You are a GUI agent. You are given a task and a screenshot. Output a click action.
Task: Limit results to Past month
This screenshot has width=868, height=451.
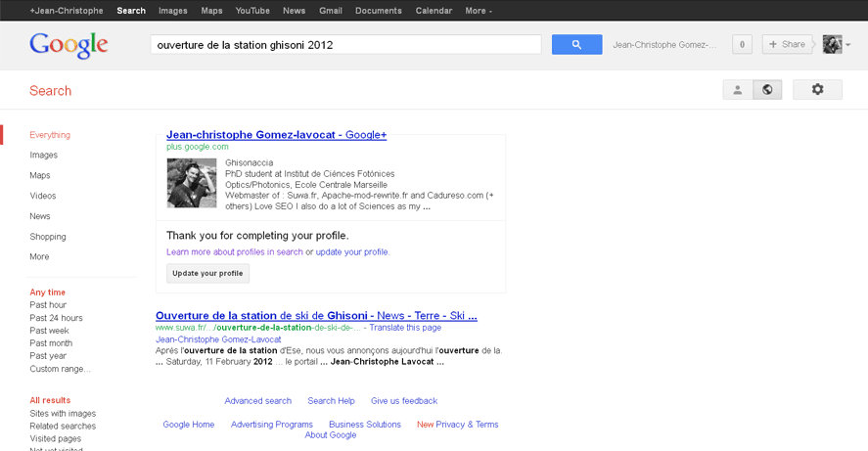coord(51,343)
